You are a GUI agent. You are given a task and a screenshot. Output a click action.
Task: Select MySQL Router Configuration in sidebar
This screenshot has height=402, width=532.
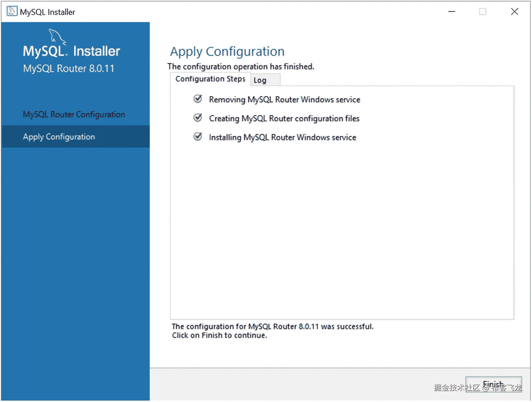coord(74,114)
